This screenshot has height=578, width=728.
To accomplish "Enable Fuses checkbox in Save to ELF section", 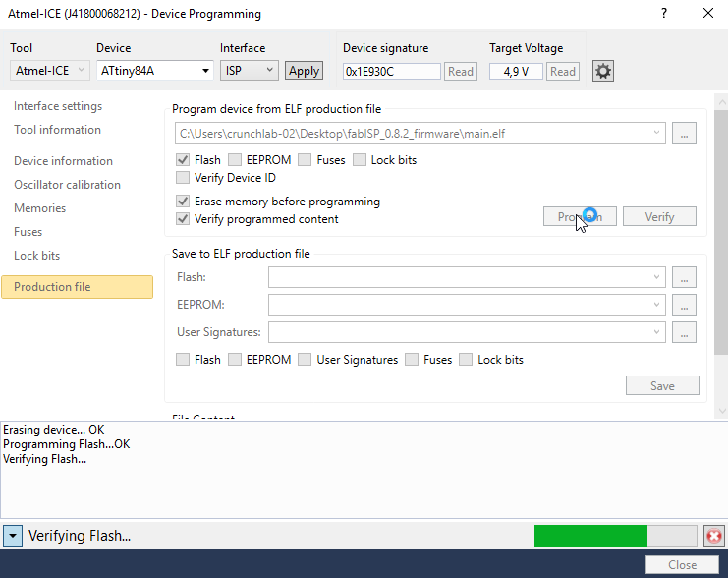I will click(x=412, y=359).
